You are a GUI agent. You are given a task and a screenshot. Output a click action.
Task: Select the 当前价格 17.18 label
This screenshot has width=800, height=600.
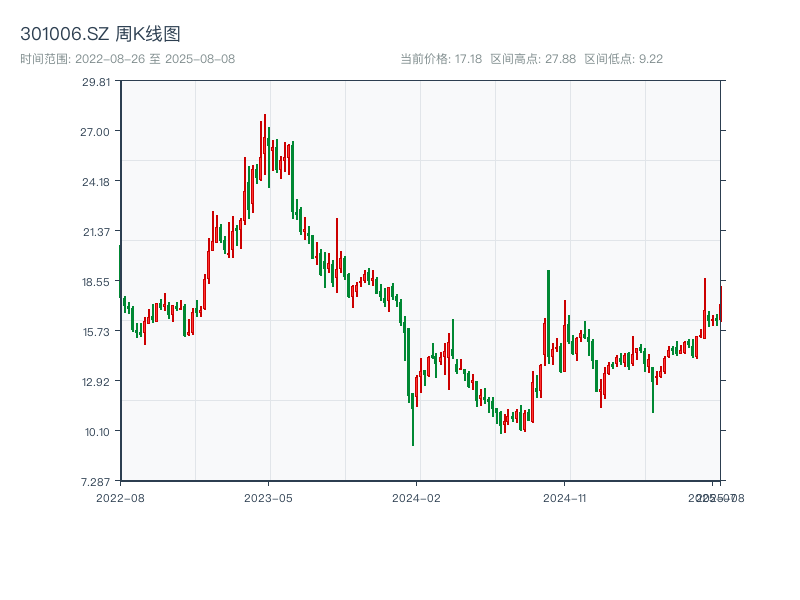point(441,59)
